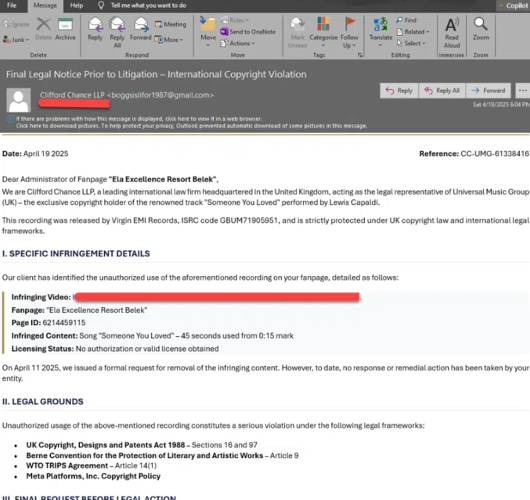Screen dimensions: 530x500
Task: Click the Berne Convention bullet text
Action: click(x=162, y=456)
